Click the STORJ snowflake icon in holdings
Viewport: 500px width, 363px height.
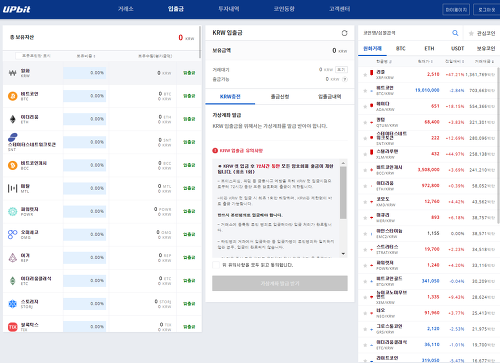(12, 304)
